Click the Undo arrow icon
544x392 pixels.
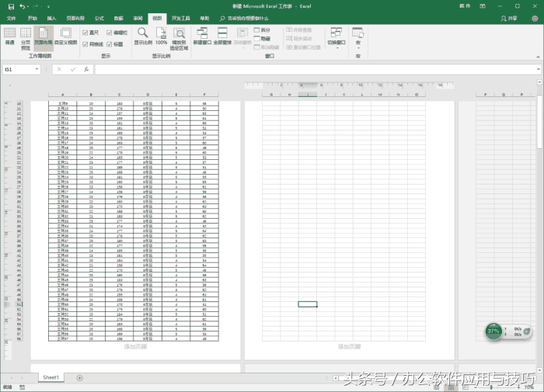click(23, 6)
